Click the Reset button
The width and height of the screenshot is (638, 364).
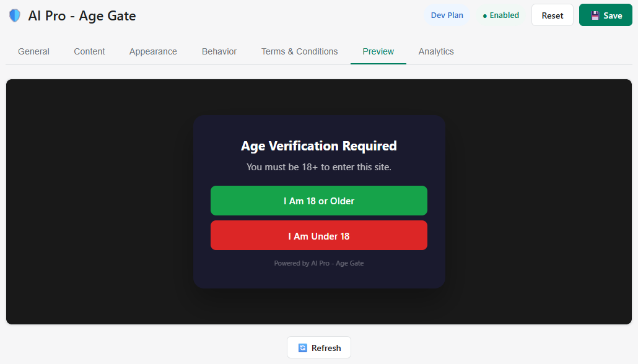pyautogui.click(x=552, y=15)
